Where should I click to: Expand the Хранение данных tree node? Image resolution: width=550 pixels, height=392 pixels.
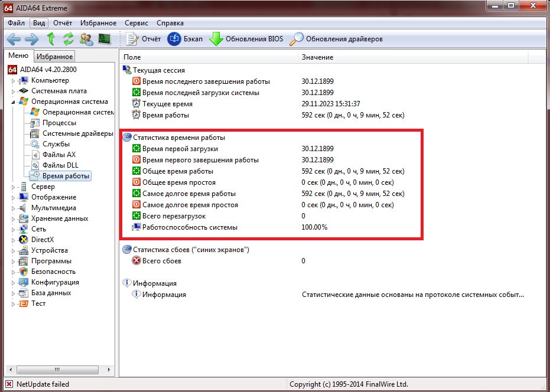14,219
